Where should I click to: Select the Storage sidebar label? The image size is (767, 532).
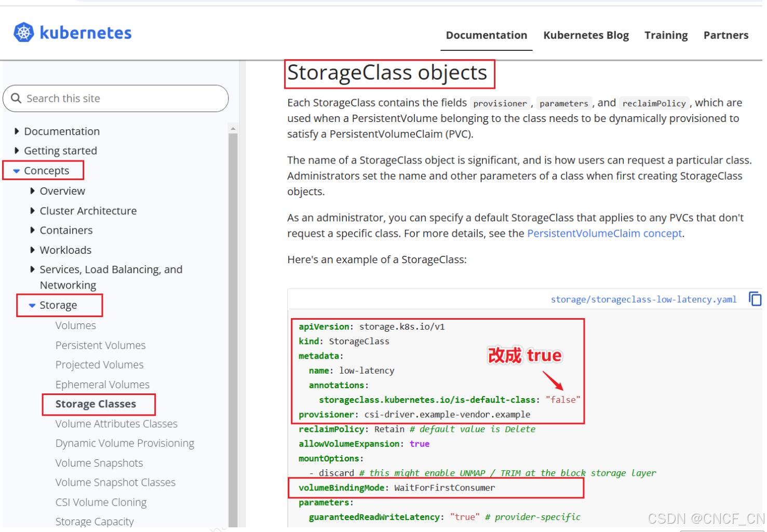point(59,305)
